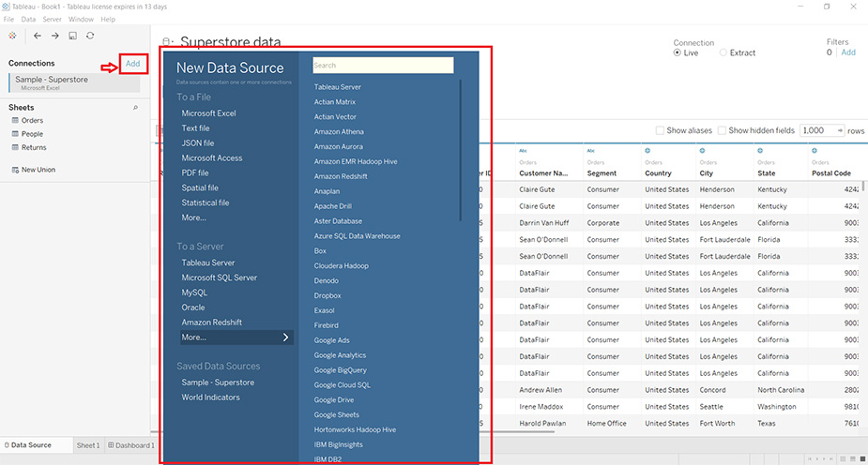This screenshot has height=465, width=868.
Task: Switch to Dashboard 1 tab
Action: point(131,445)
